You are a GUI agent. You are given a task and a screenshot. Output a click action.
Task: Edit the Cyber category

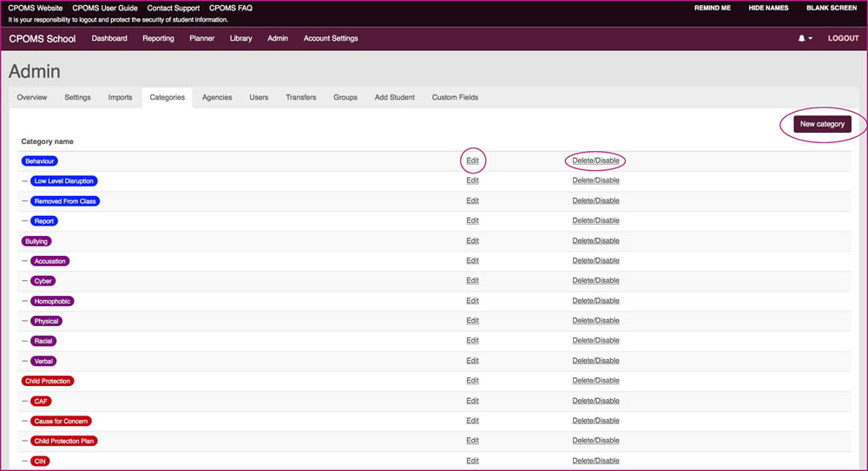click(472, 281)
